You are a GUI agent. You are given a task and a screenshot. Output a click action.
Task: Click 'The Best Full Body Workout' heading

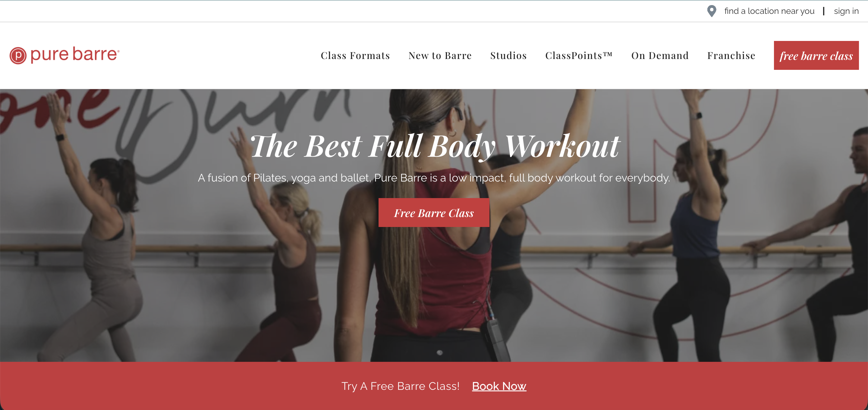pos(434,146)
